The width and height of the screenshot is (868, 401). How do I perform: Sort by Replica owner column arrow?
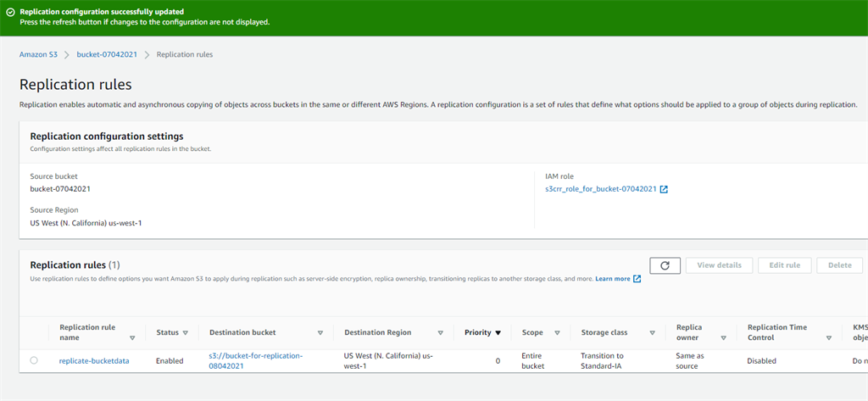721,338
